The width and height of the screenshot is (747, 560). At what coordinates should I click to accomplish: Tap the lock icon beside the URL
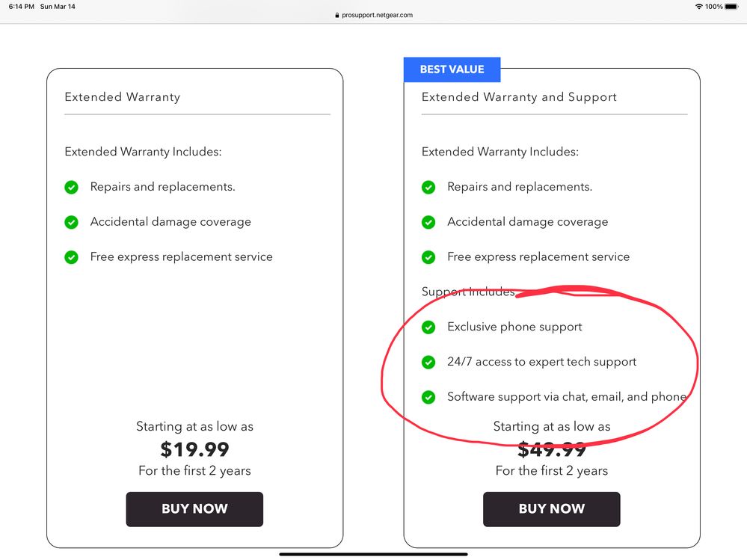tap(337, 15)
